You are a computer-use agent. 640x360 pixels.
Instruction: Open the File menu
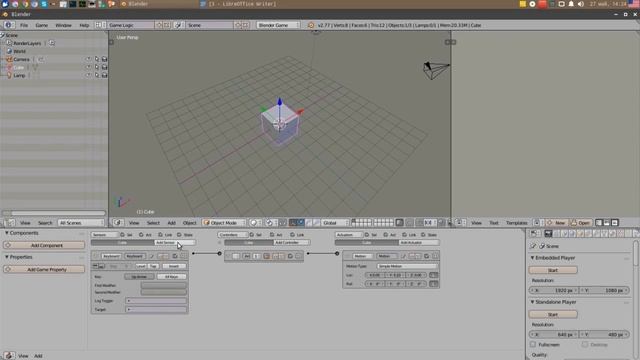24,25
